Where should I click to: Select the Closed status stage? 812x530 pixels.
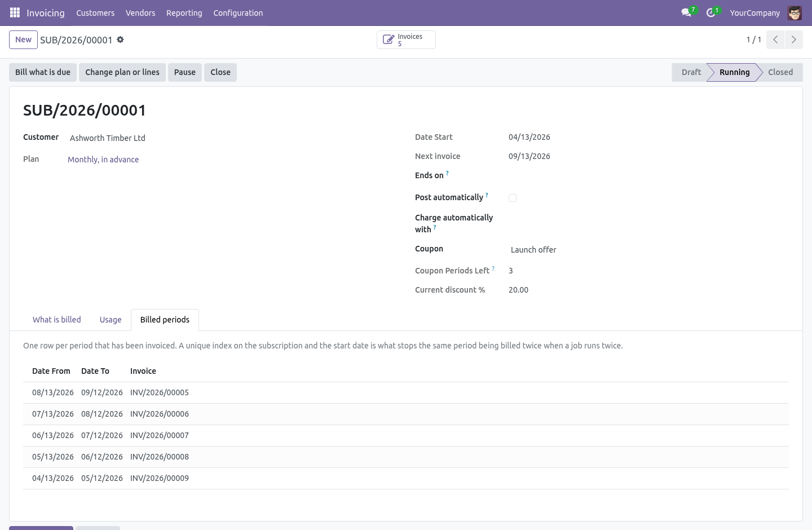click(780, 72)
